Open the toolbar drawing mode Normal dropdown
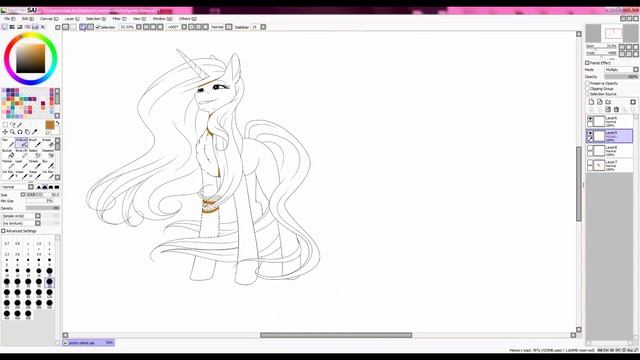The height and width of the screenshot is (360, 640). (229, 27)
